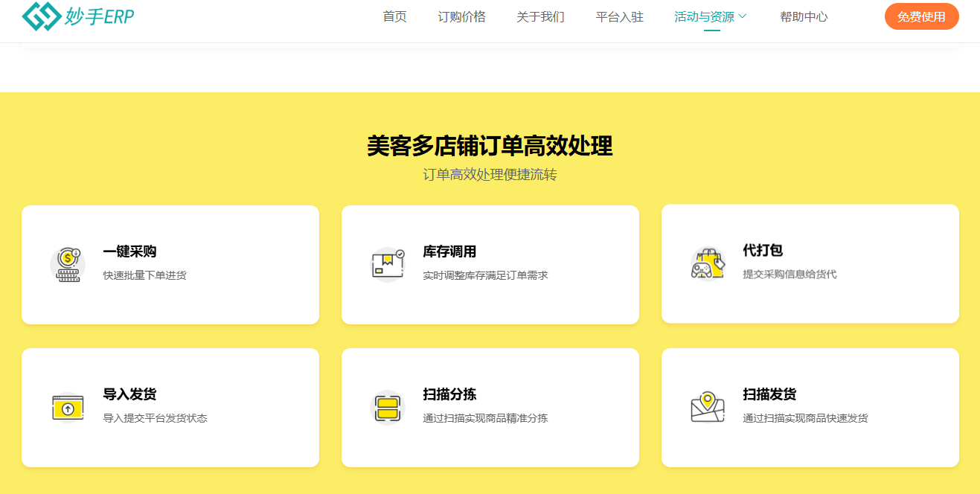Click the 扫描发货 map pin icon
The image size is (980, 494).
click(708, 407)
